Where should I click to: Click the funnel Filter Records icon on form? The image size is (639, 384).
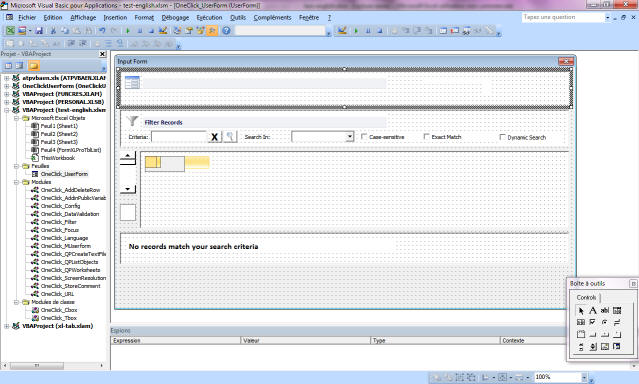click(132, 121)
